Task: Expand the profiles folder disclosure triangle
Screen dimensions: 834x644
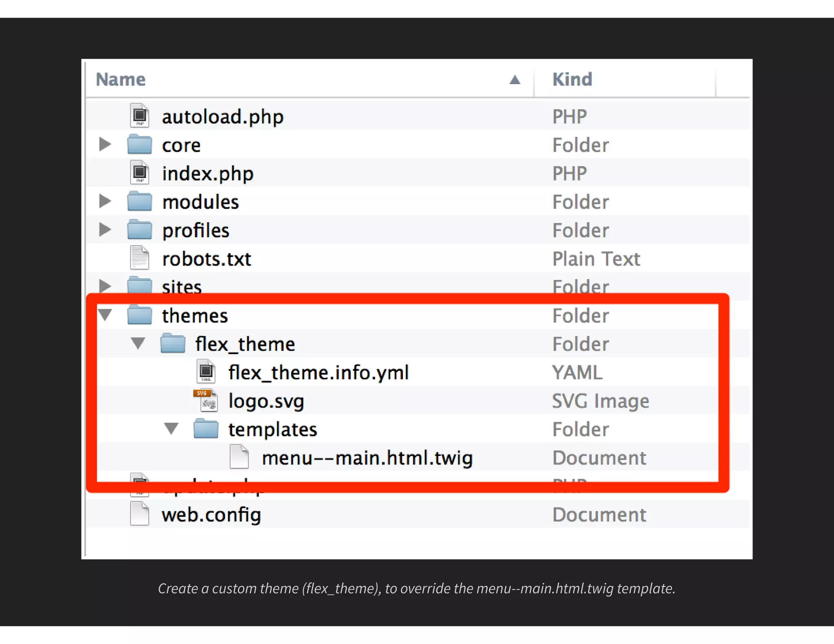Action: [105, 230]
